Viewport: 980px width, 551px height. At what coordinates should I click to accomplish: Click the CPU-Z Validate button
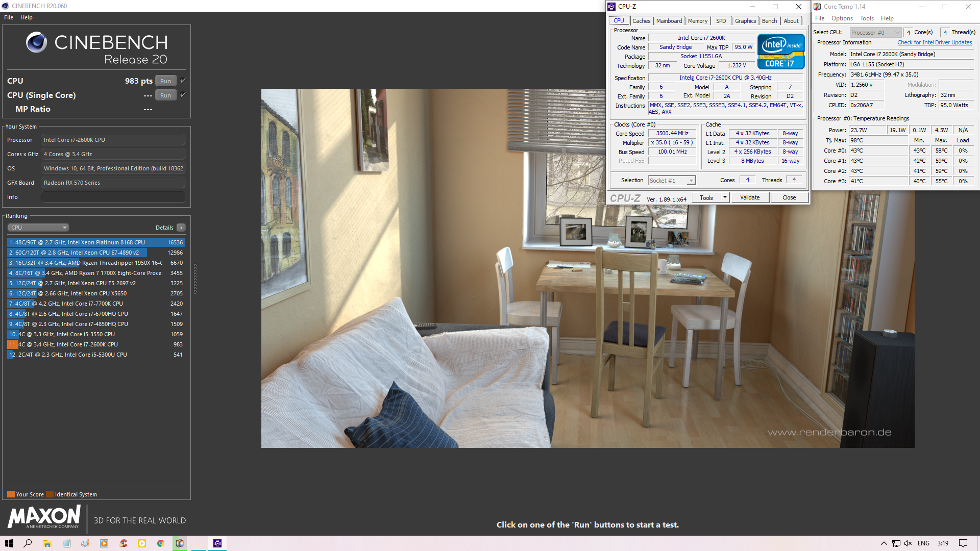click(x=750, y=198)
